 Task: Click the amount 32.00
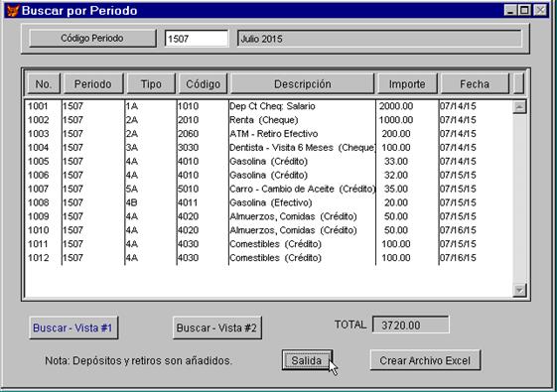(396, 176)
